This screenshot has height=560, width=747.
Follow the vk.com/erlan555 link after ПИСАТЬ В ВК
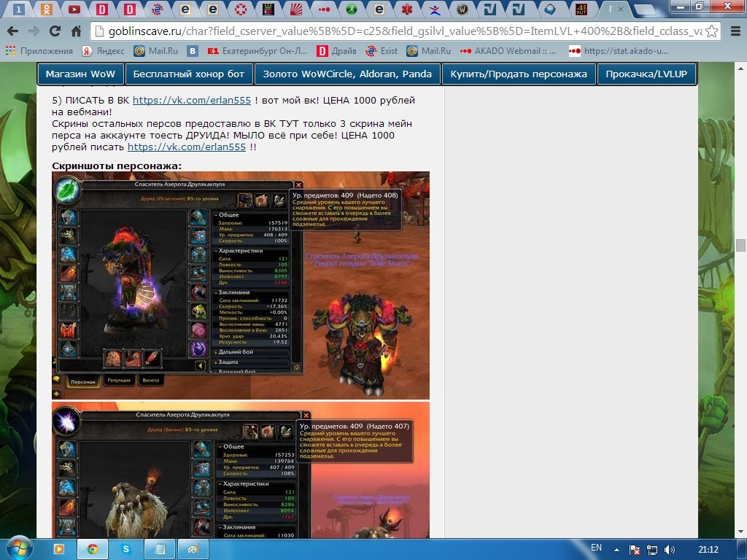(x=192, y=101)
